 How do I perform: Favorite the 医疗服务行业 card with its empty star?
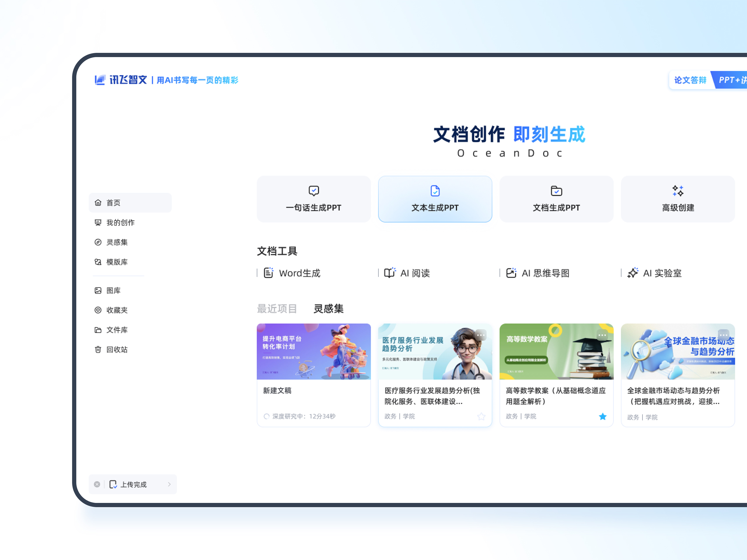tap(481, 416)
